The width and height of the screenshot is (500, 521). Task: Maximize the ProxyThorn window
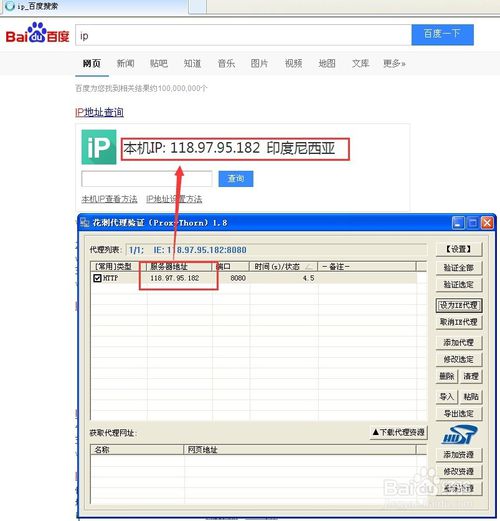(472, 223)
